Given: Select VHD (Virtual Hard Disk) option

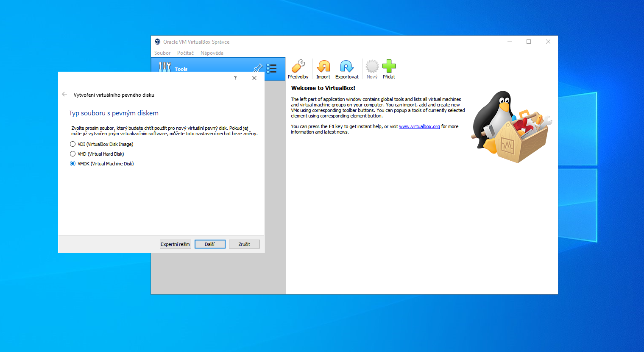Looking at the screenshot, I should pos(97,154).
